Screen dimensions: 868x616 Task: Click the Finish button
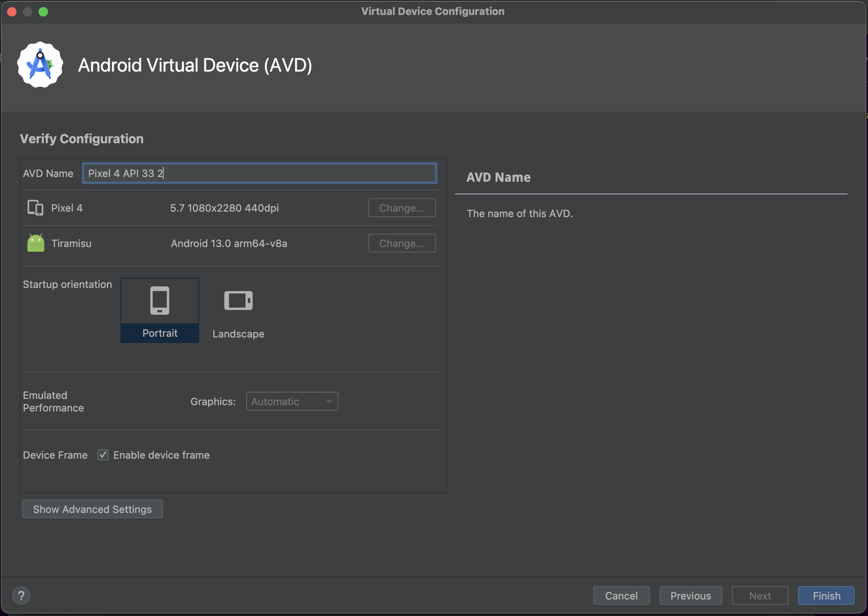coord(826,595)
